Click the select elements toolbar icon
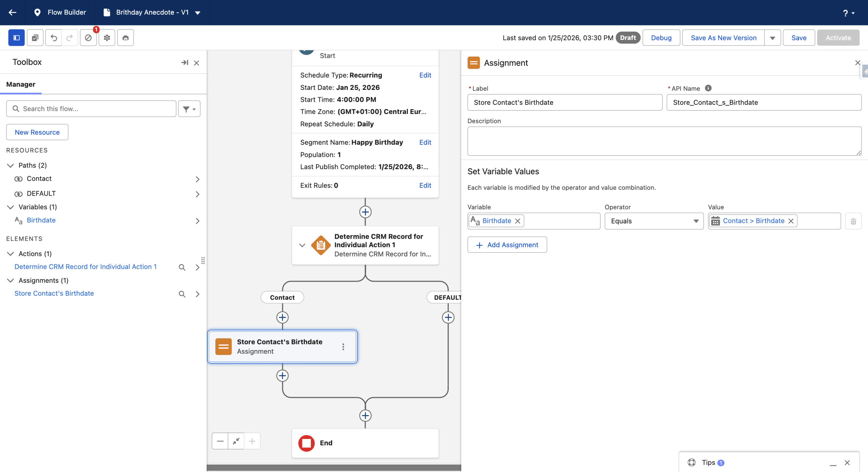The image size is (868, 472). pyautogui.click(x=35, y=38)
